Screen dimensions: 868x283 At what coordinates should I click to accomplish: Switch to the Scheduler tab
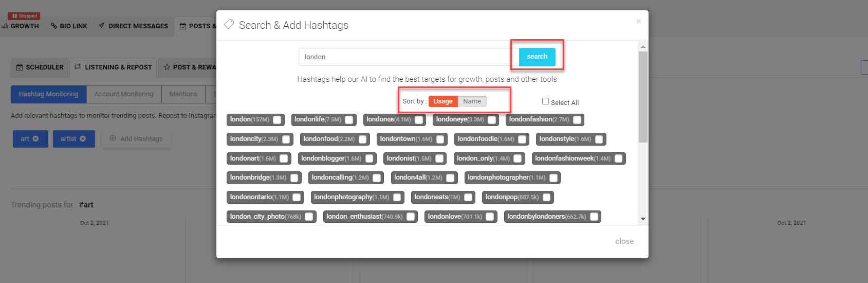tap(40, 67)
